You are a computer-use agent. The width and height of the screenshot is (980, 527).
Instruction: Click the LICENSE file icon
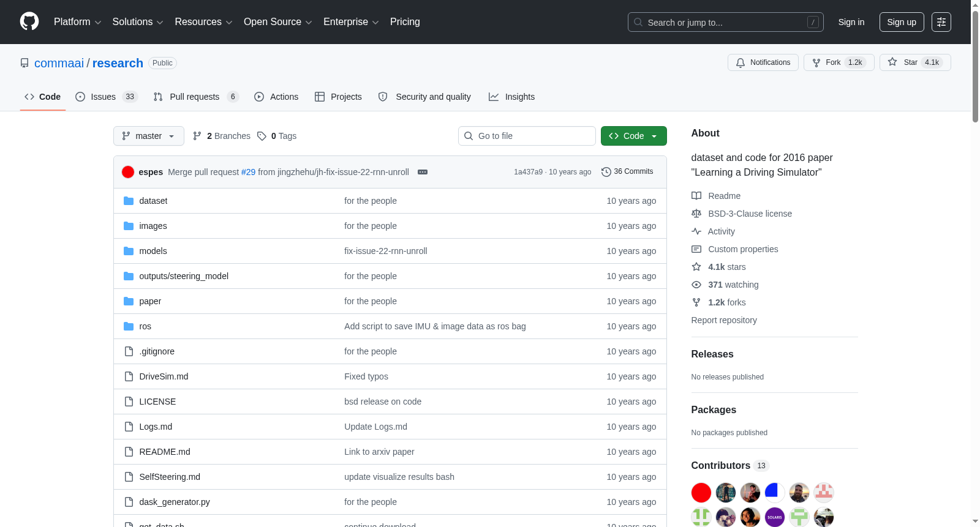coord(129,402)
